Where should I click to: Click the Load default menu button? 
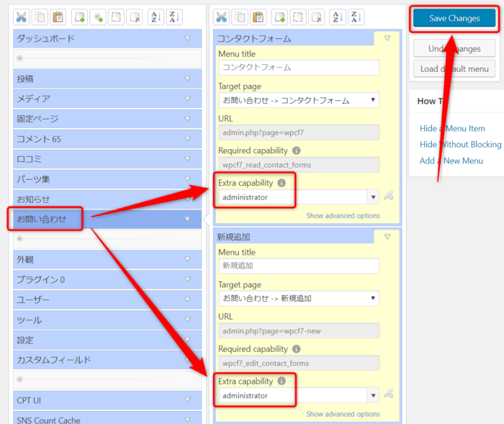click(454, 69)
